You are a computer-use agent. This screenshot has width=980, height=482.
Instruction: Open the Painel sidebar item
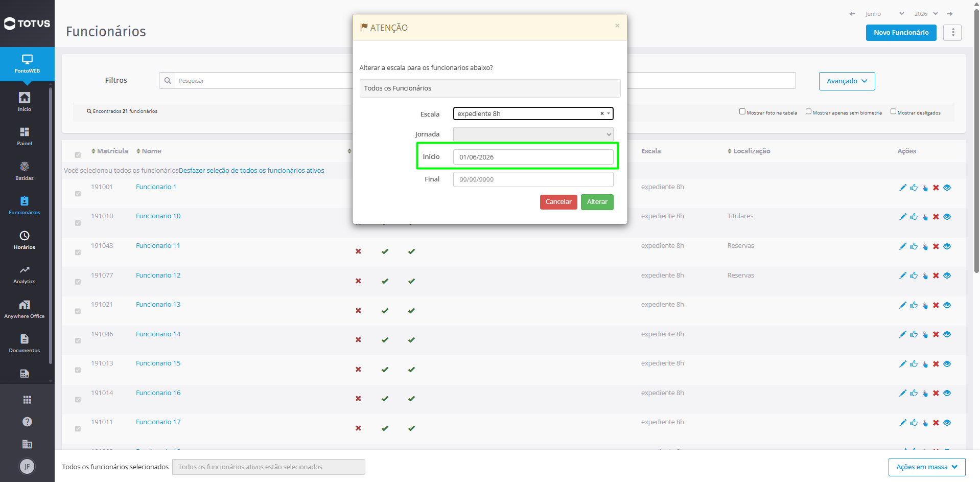[x=25, y=136]
